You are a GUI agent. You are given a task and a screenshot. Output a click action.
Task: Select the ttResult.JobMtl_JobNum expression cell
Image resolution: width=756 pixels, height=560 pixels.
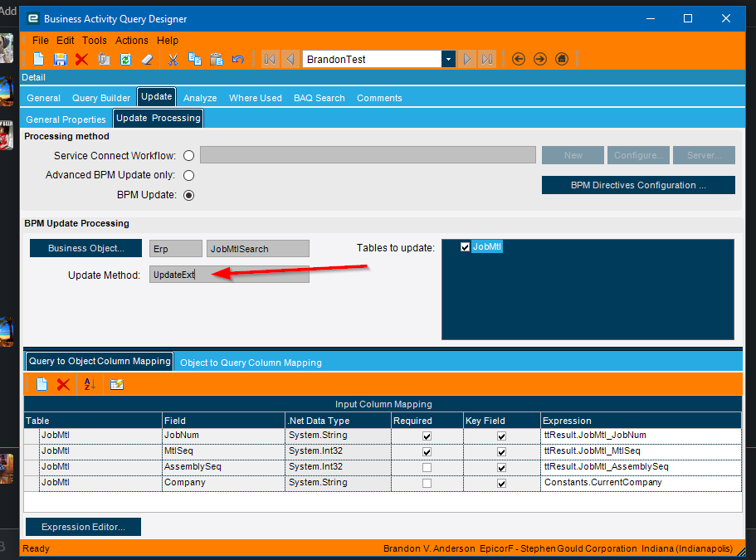[641, 436]
